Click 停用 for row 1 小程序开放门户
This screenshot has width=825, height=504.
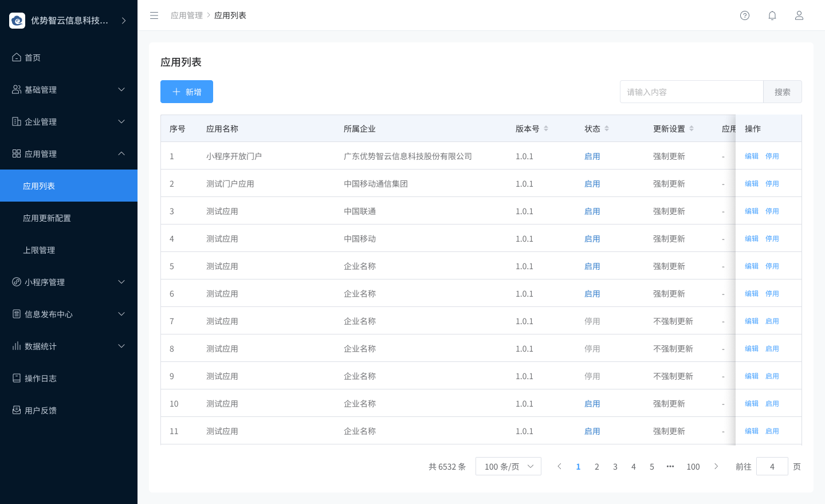pos(772,156)
